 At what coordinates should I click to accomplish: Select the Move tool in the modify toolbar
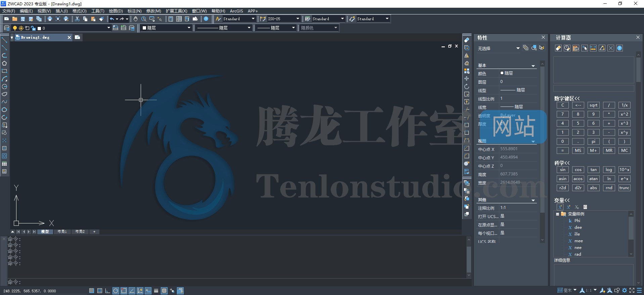[x=467, y=79]
